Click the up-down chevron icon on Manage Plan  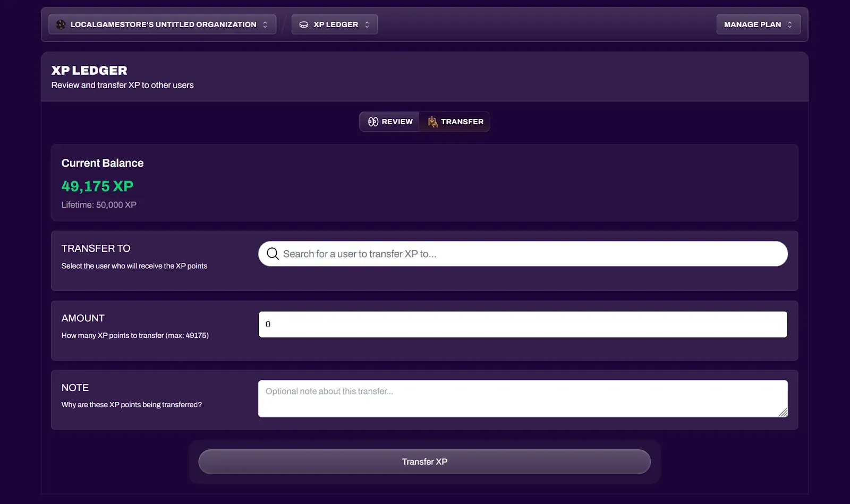tap(790, 24)
